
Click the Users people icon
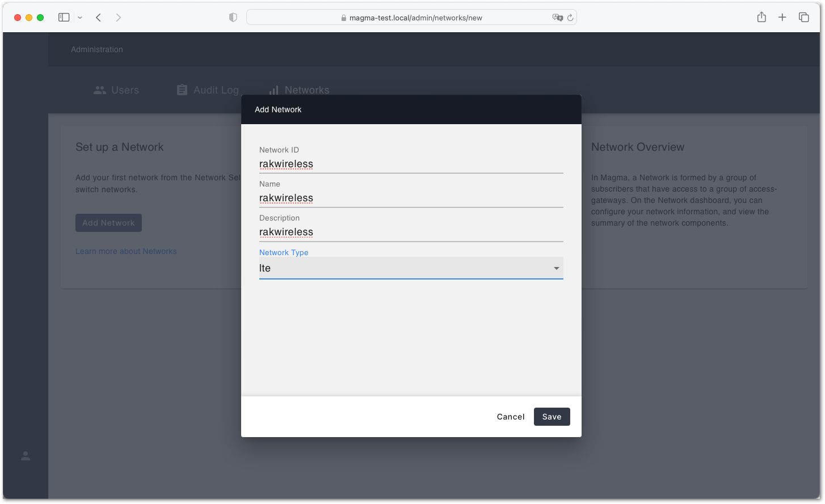pyautogui.click(x=100, y=90)
